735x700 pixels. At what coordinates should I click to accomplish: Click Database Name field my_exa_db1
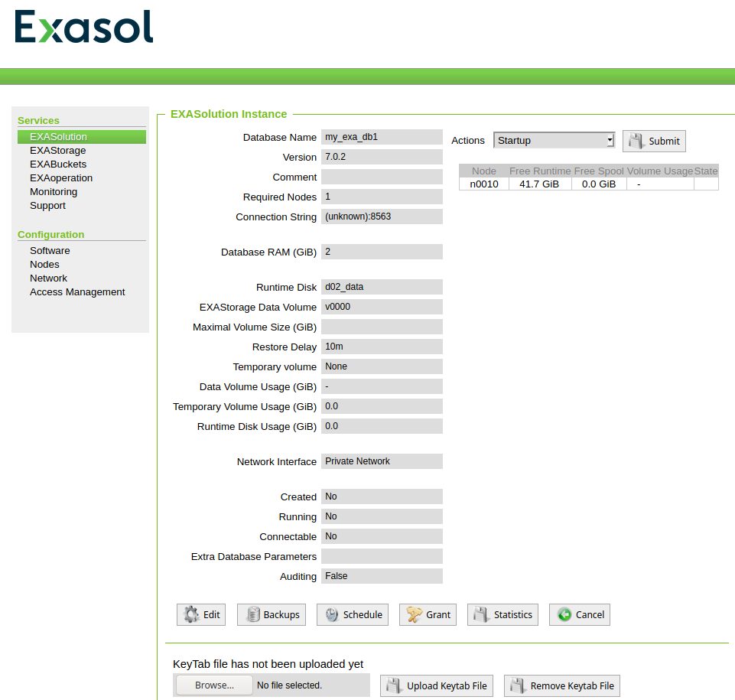[382, 137]
